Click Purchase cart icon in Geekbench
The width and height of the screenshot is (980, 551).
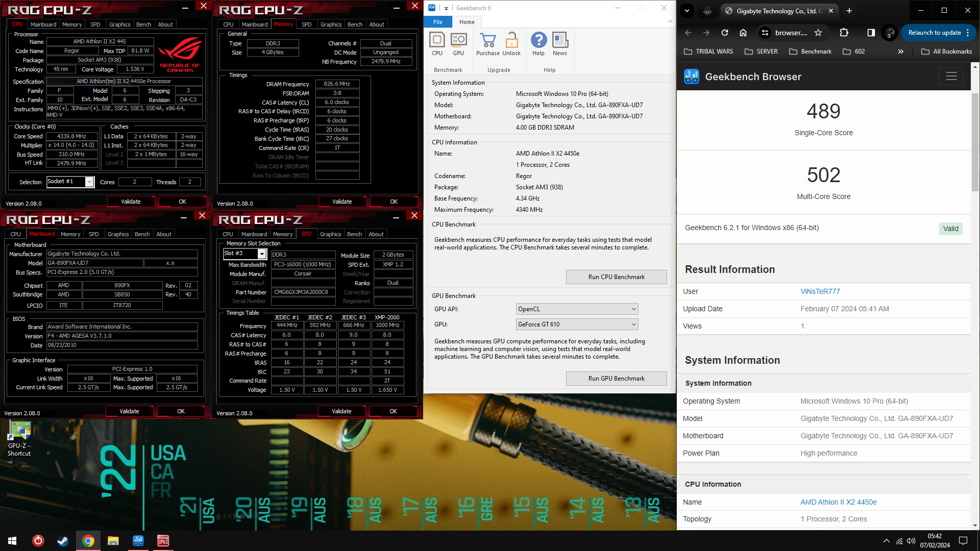[x=488, y=44]
